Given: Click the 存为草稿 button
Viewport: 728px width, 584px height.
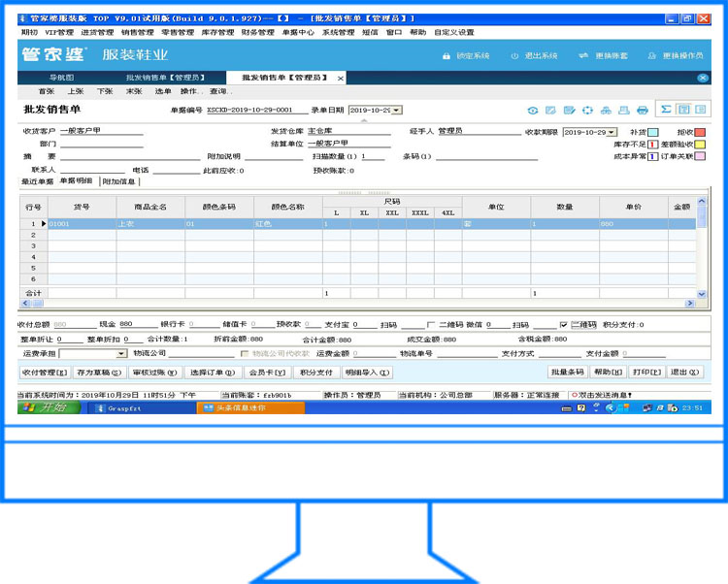Looking at the screenshot, I should click(x=99, y=373).
